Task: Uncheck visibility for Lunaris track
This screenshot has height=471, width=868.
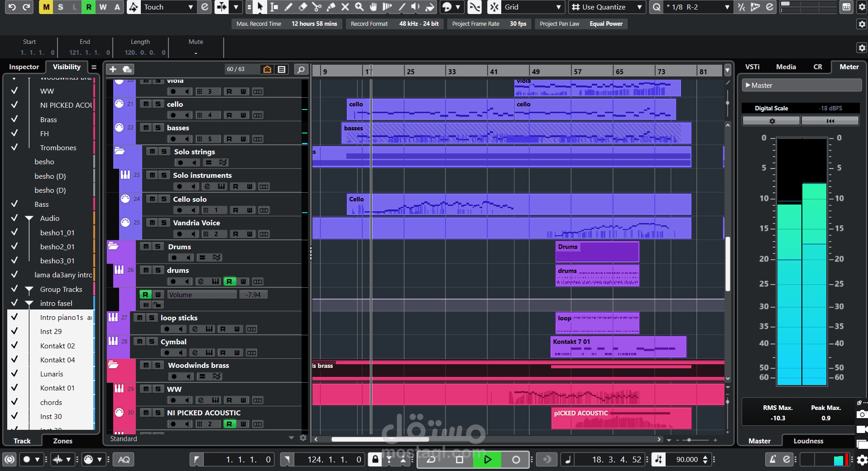Action: point(14,373)
